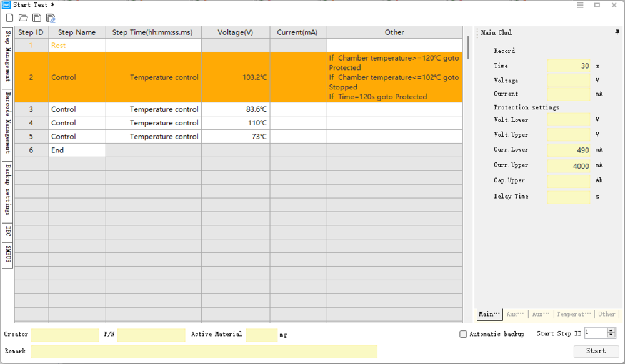Increase the Start Step ID value
The width and height of the screenshot is (625, 364).
click(x=611, y=330)
